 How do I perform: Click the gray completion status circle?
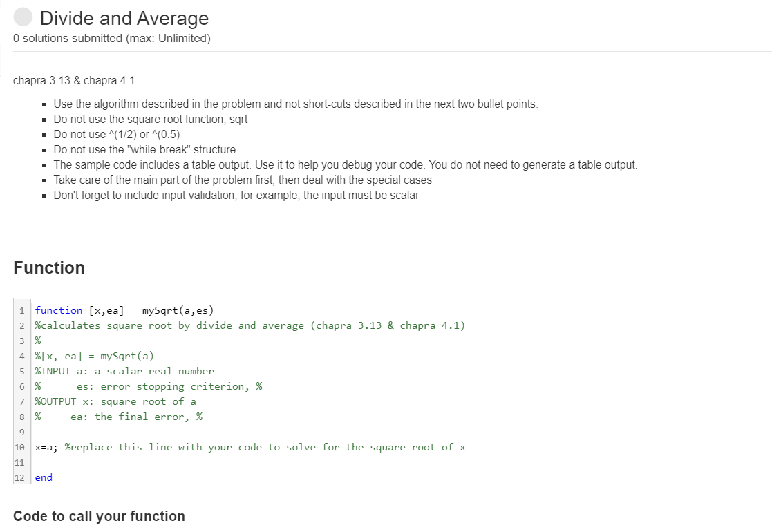tap(23, 17)
